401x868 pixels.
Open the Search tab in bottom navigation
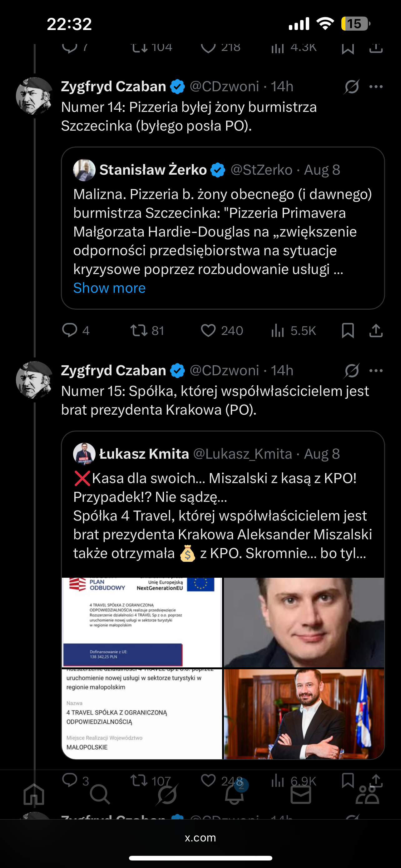pos(100,794)
